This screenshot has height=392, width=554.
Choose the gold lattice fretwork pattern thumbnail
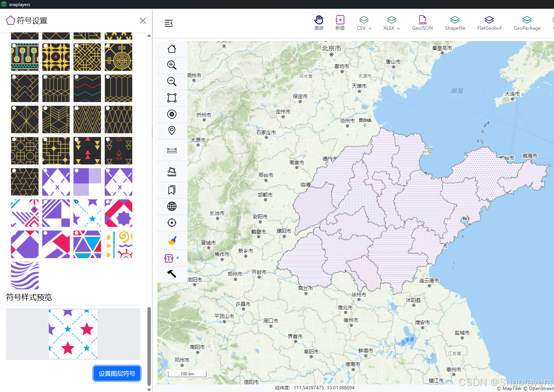pyautogui.click(x=87, y=57)
